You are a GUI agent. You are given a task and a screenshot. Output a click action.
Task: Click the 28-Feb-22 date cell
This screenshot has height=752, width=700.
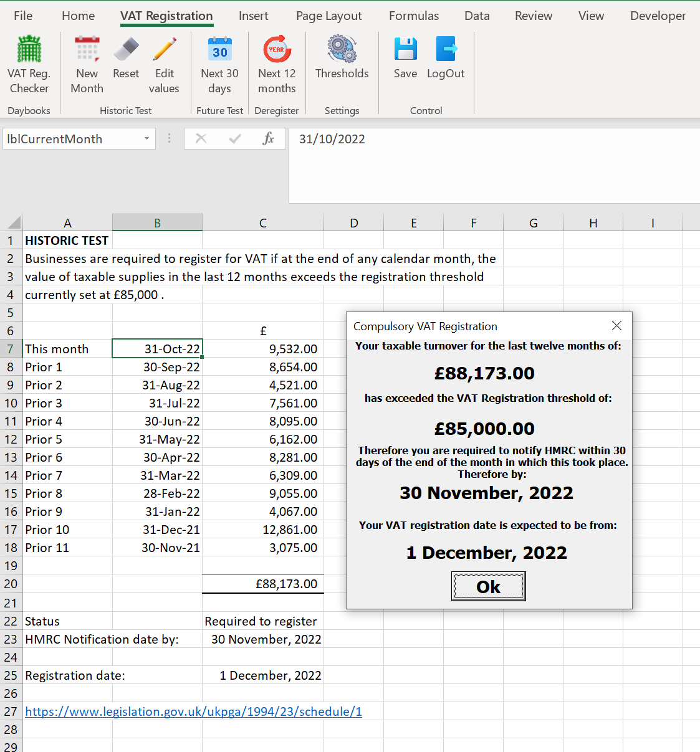click(x=157, y=493)
